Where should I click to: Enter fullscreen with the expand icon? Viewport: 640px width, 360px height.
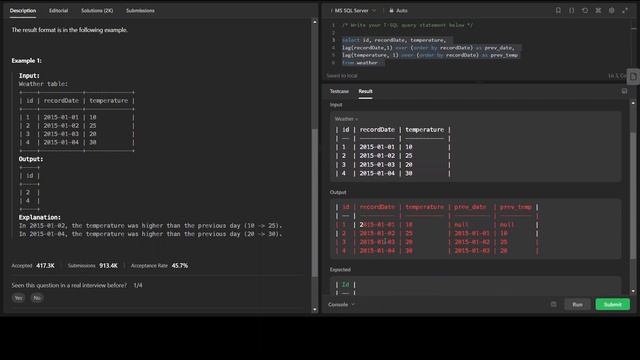[625, 11]
